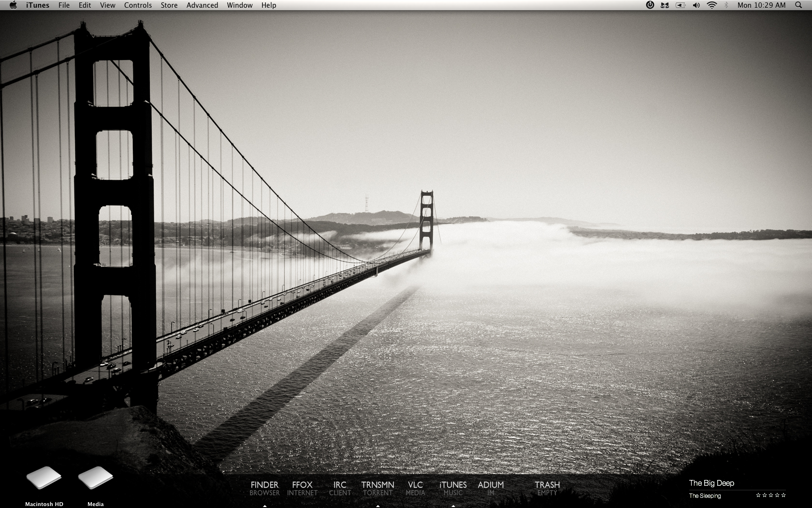Click the Bluetooth status icon
The height and width of the screenshot is (508, 812).
click(x=726, y=5)
